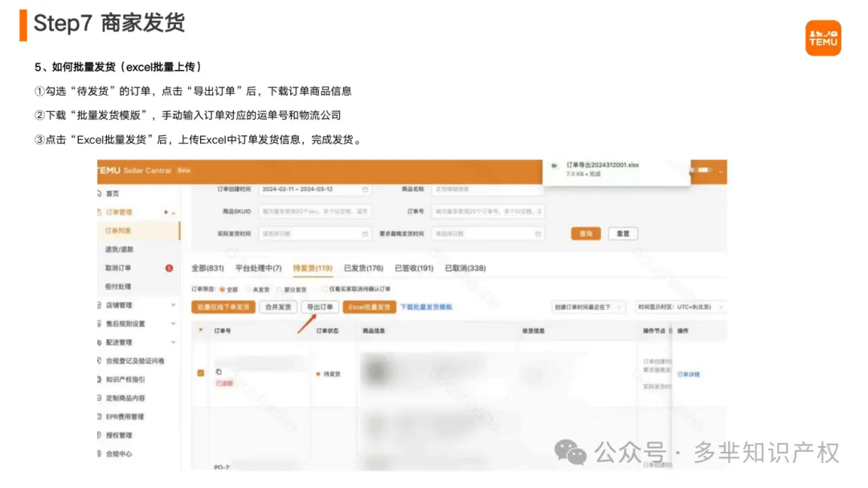Click the 店铺管理 sidebar icon
Viewport: 868px width, 488px height.
(x=100, y=306)
